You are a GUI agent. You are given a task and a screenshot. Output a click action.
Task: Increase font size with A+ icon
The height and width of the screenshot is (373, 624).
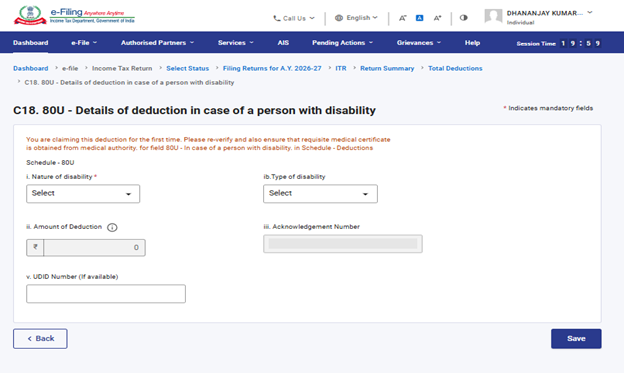(x=437, y=18)
